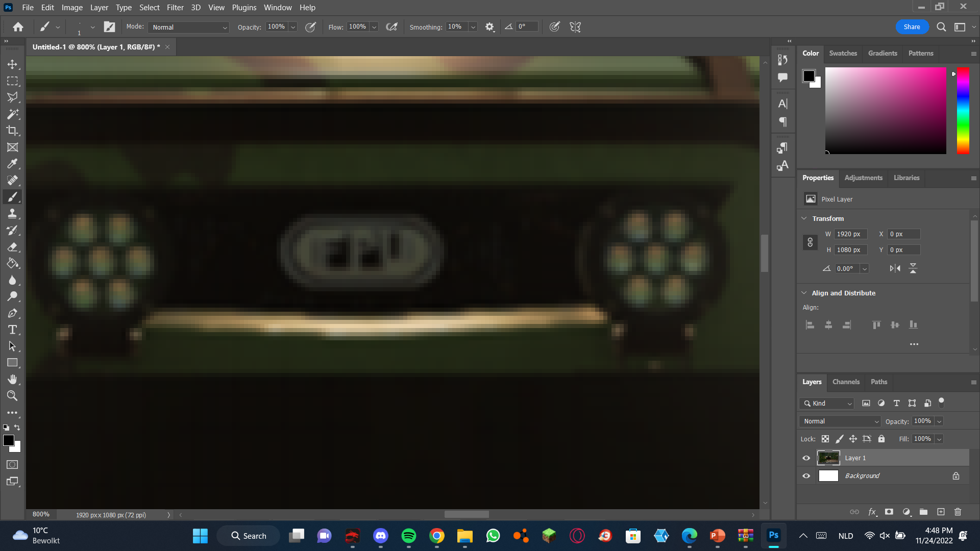The height and width of the screenshot is (551, 980).
Task: Select the Eyedropper tool
Action: [x=12, y=164]
